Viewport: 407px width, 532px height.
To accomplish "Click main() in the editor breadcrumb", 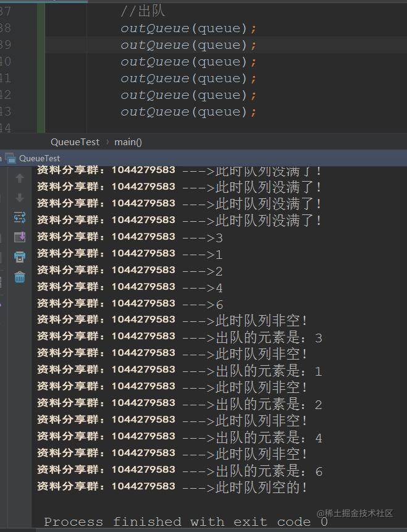I will [x=128, y=142].
